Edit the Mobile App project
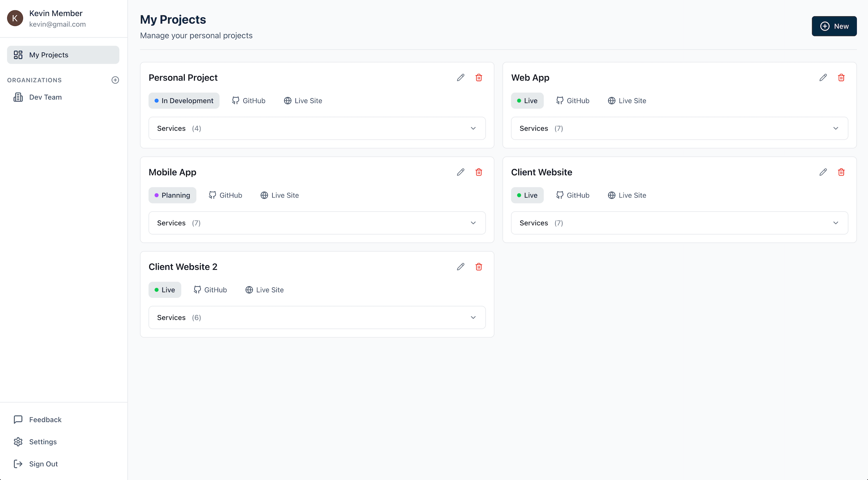The height and width of the screenshot is (480, 868). tap(460, 172)
